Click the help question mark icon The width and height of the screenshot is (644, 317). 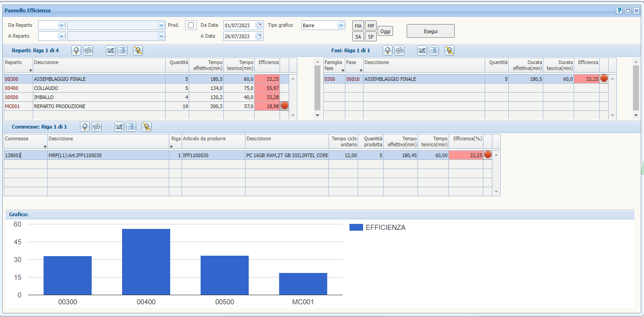coord(619,10)
